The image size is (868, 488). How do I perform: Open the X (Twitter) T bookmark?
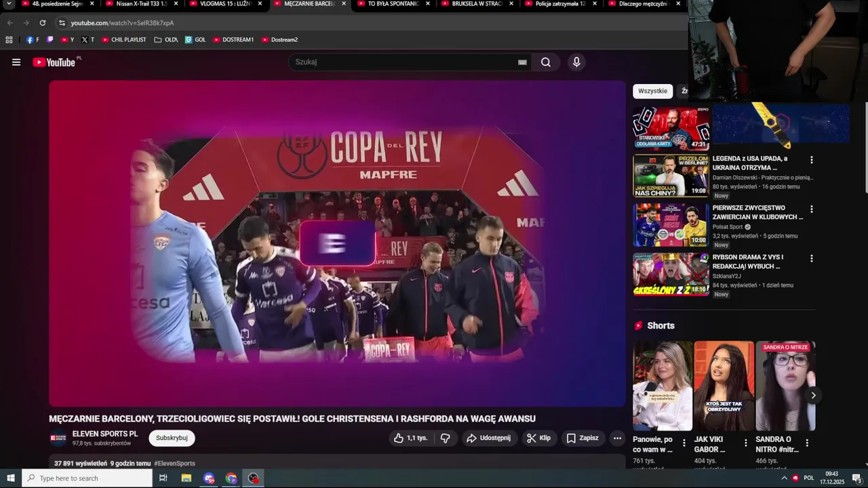(x=88, y=40)
